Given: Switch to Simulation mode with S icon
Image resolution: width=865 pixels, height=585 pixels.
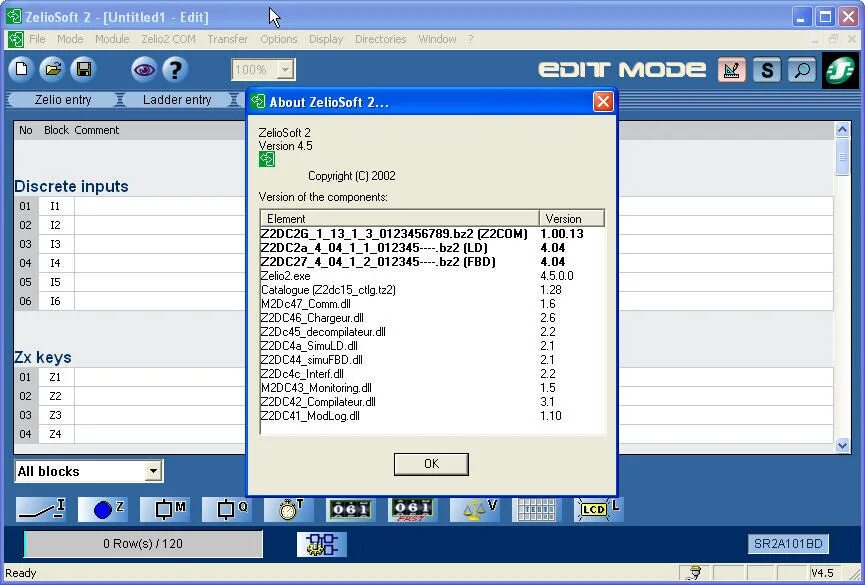Looking at the screenshot, I should [x=767, y=70].
